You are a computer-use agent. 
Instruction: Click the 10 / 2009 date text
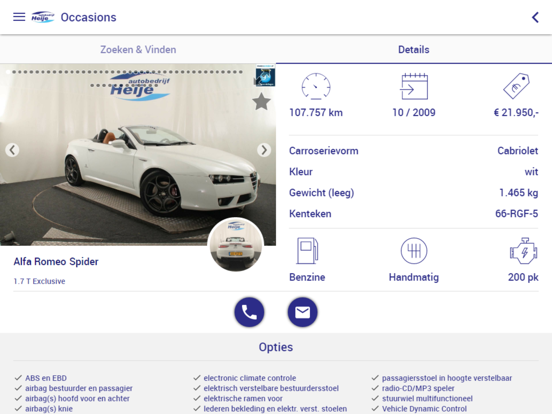414,113
